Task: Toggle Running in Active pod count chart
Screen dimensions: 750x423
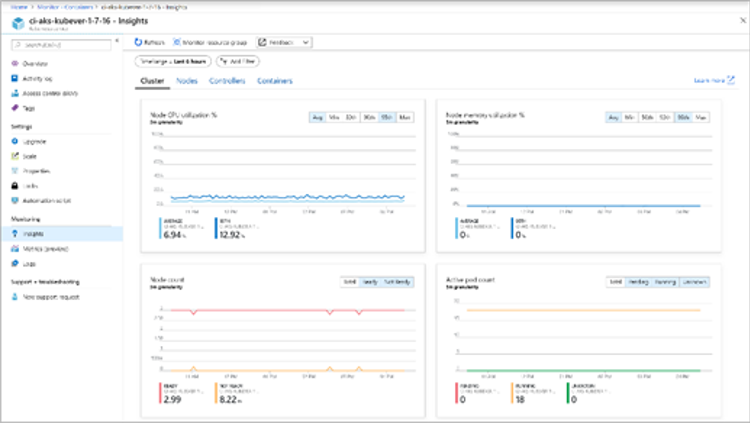Action: (665, 282)
